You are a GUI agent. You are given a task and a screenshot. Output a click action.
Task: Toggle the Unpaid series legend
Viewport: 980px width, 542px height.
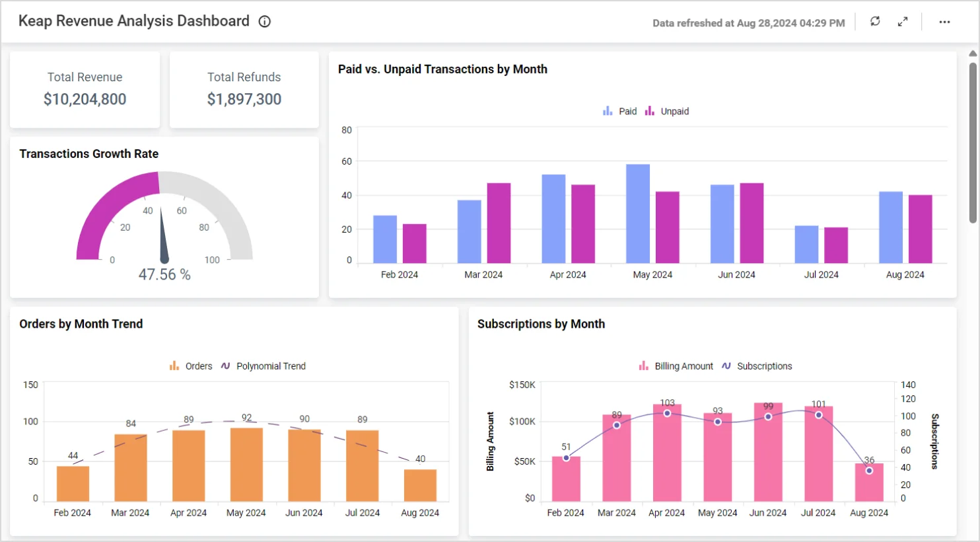pos(667,111)
